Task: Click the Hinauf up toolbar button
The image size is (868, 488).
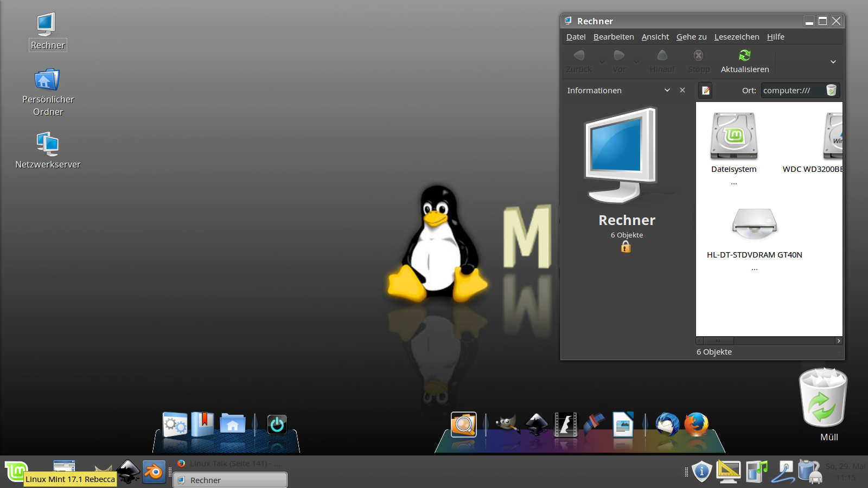Action: point(662,61)
